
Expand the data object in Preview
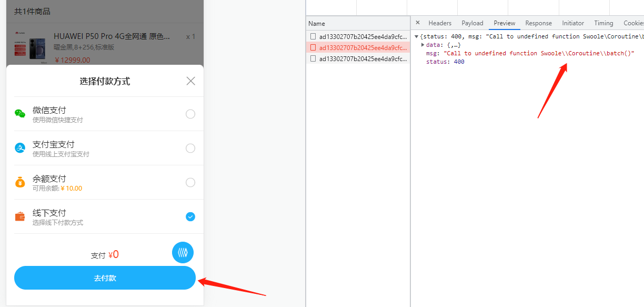coord(423,45)
